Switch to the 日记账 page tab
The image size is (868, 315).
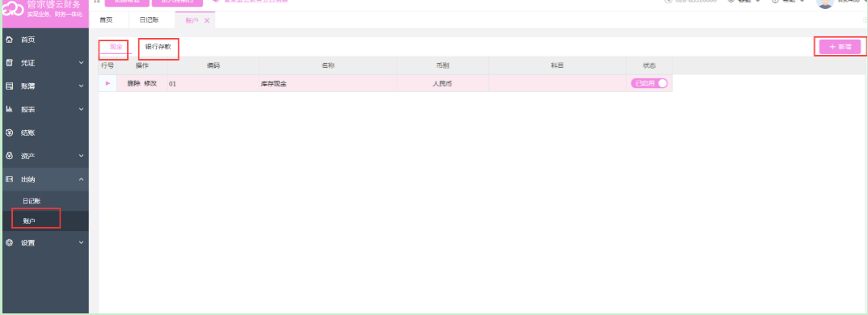[149, 20]
